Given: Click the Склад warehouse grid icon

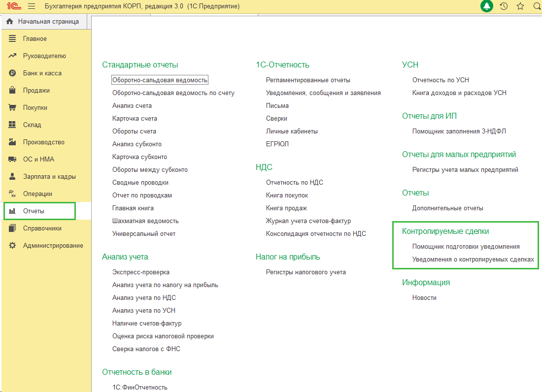Looking at the screenshot, I should tap(12, 125).
